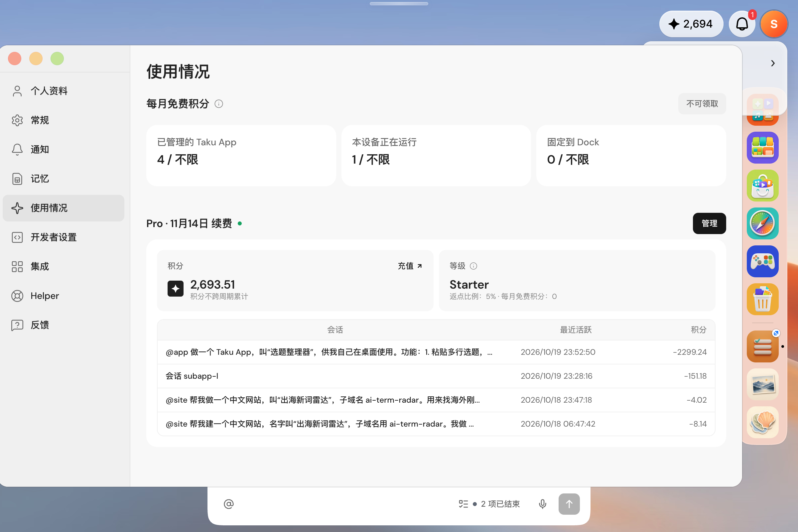Expand the dock panel with the chevron
Image resolution: width=798 pixels, height=532 pixels.
772,64
